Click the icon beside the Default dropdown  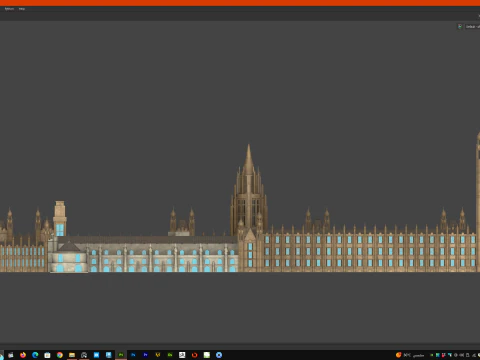click(x=460, y=26)
